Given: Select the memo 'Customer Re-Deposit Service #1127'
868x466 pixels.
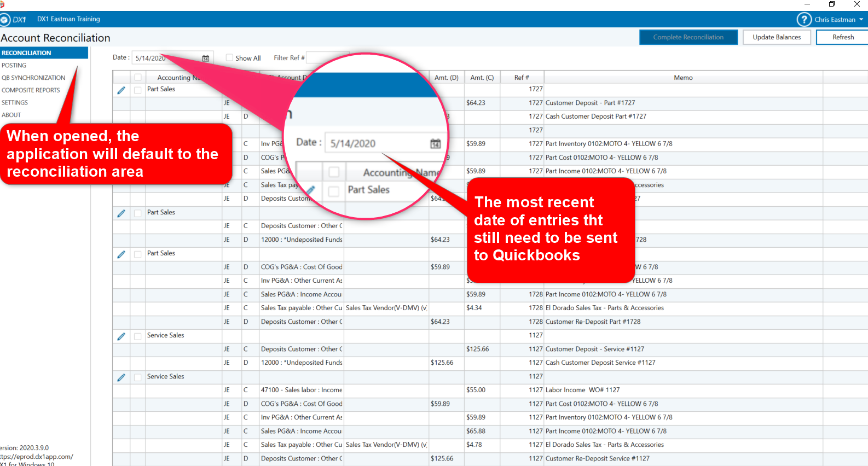Looking at the screenshot, I should 597,458.
